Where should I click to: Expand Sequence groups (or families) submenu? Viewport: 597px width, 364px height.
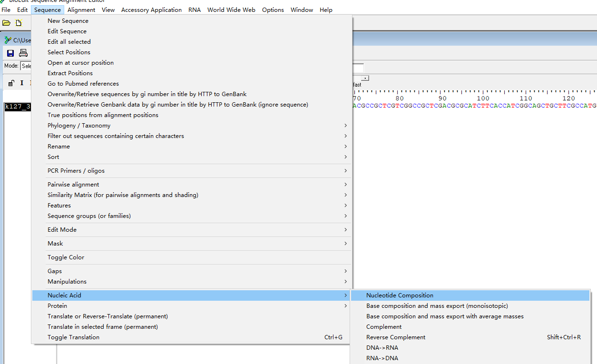point(192,216)
